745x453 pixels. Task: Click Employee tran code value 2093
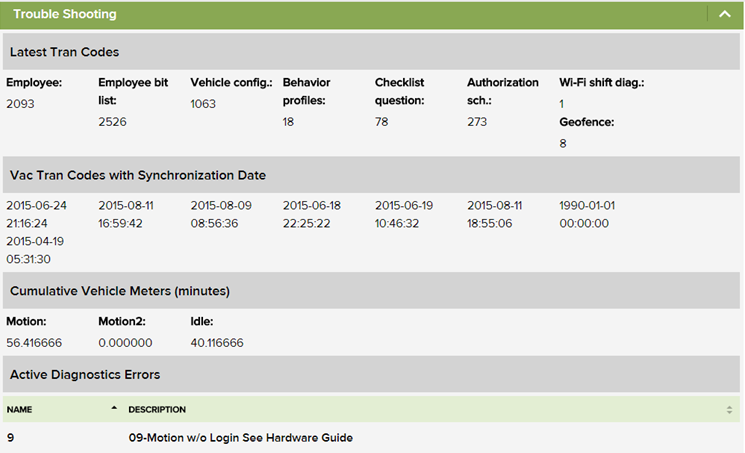click(20, 104)
